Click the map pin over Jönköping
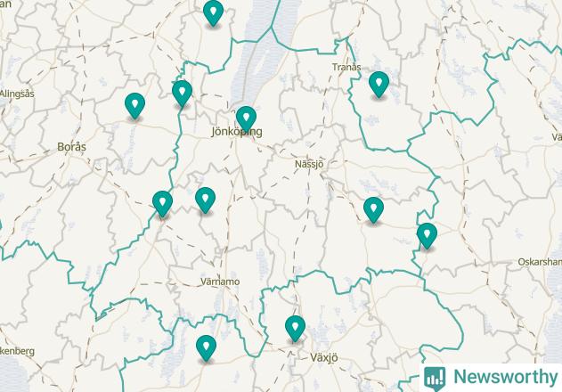The width and height of the screenshot is (562, 392). [246, 119]
